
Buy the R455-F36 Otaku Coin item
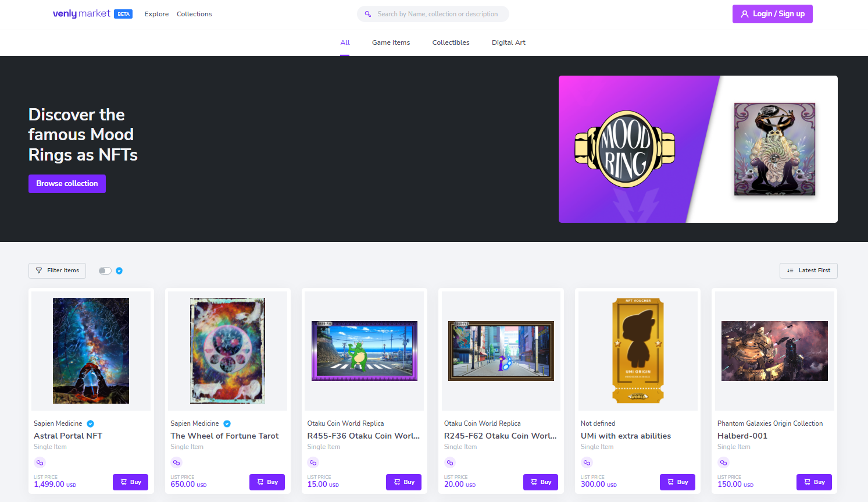pos(403,482)
